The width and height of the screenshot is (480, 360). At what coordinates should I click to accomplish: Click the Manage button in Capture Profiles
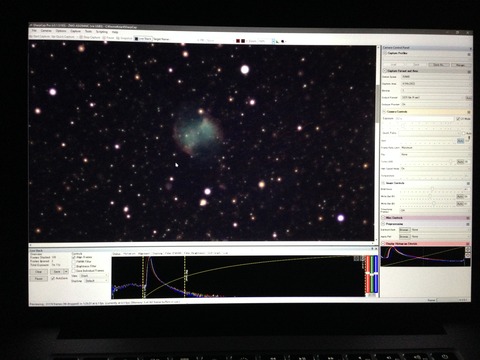point(460,65)
